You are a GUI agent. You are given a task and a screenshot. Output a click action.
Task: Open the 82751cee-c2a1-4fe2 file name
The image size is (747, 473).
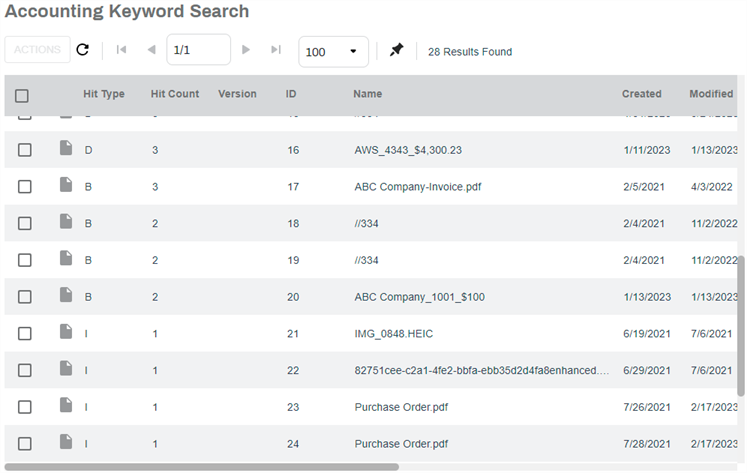click(x=482, y=370)
